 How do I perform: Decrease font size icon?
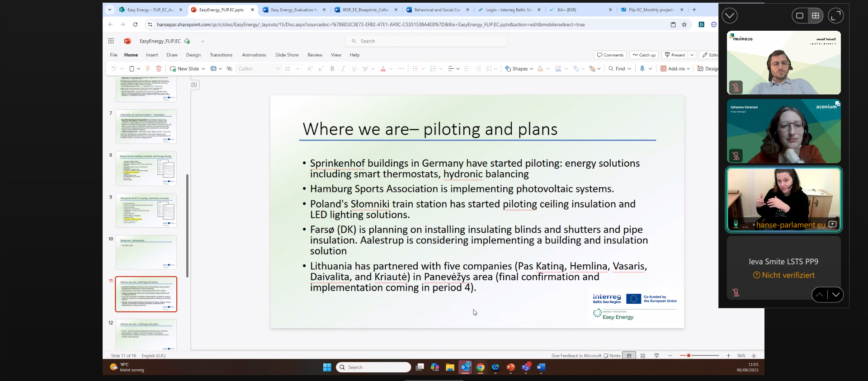(321, 69)
